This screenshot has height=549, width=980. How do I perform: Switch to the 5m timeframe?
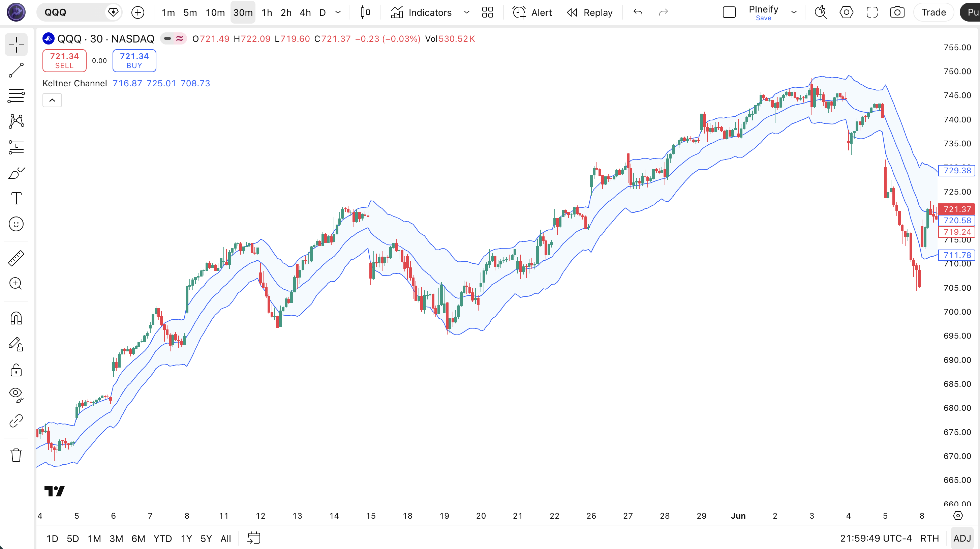pos(190,12)
